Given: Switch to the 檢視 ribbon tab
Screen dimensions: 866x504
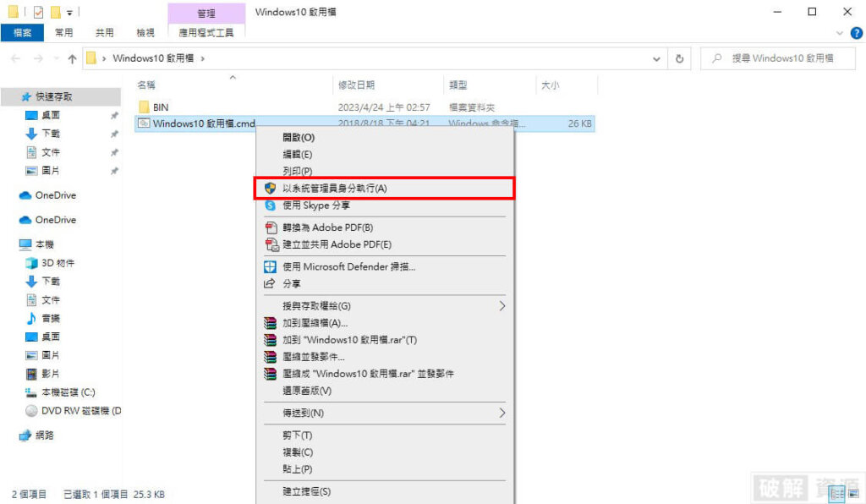Looking at the screenshot, I should (145, 33).
